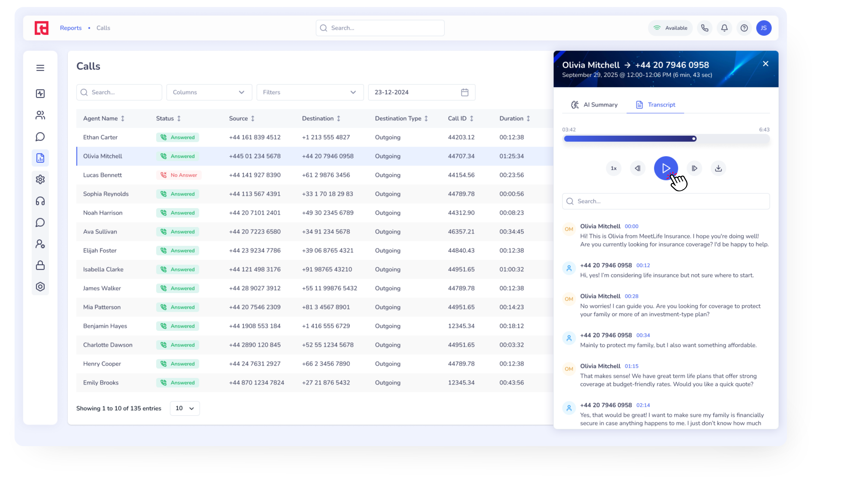Switch to the AI Summary tab

click(x=594, y=105)
